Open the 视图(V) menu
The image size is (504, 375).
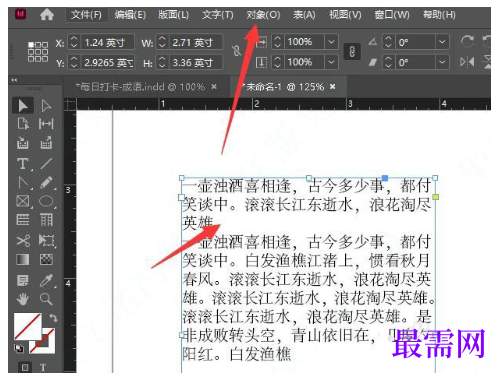point(345,15)
